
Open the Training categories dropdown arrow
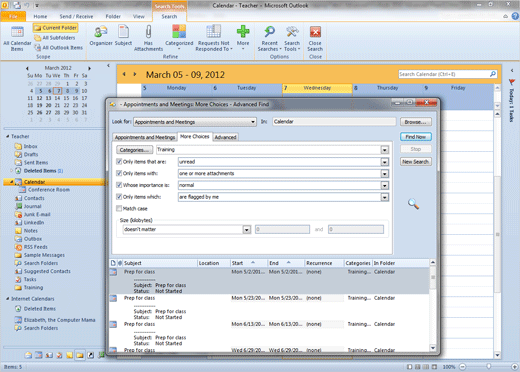(385, 150)
